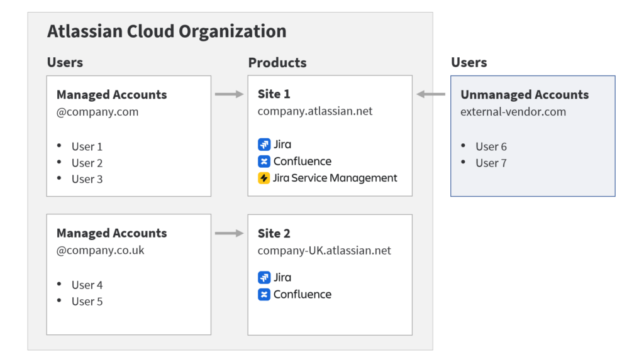Click the Products column heading
This screenshot has height=362, width=644.
coord(277,63)
